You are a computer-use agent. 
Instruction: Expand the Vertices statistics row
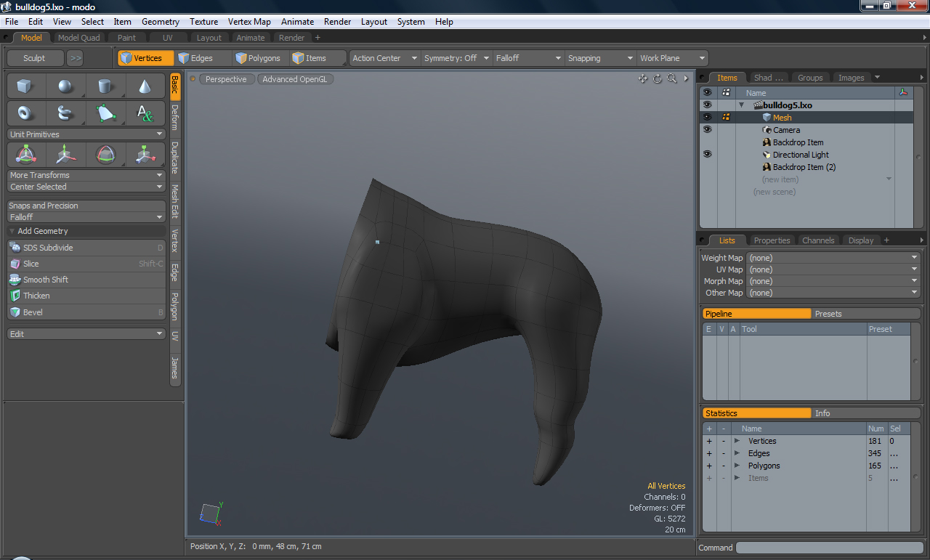pyautogui.click(x=737, y=441)
